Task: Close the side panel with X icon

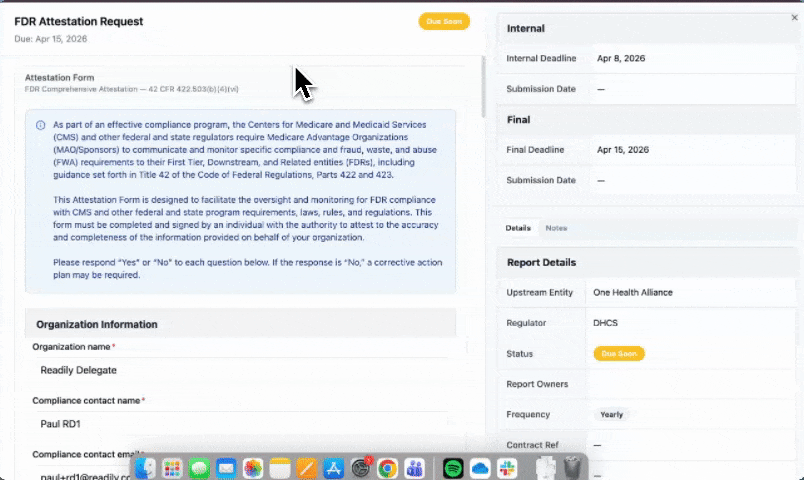Action: (794, 17)
